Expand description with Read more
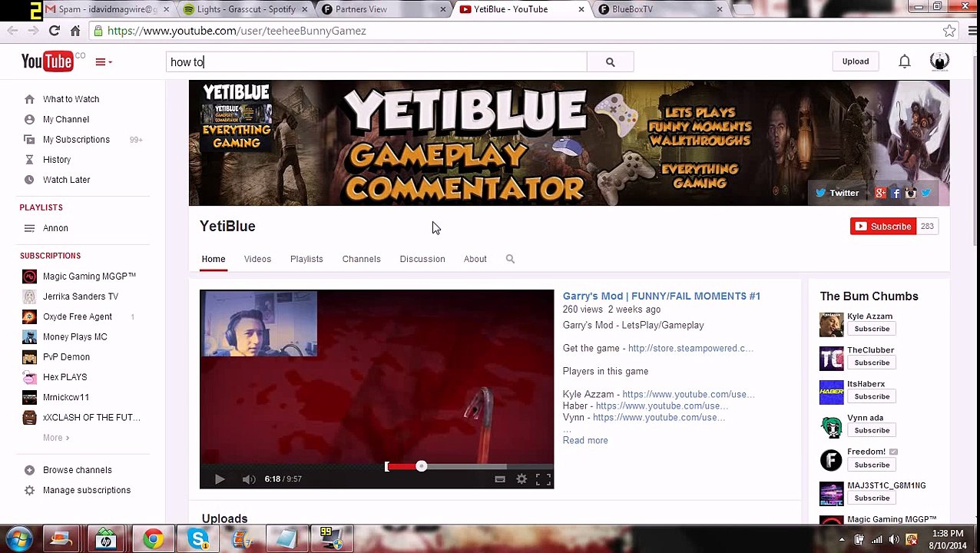The height and width of the screenshot is (553, 980). pos(585,440)
